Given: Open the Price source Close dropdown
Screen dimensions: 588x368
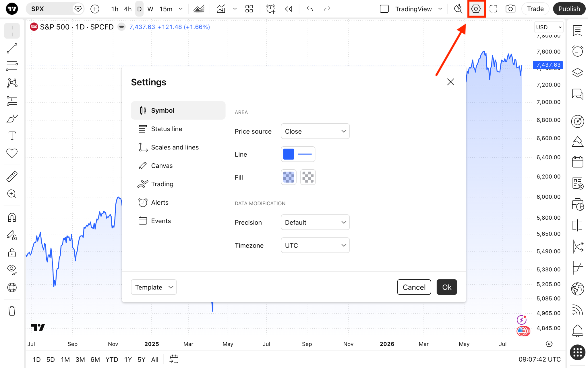Looking at the screenshot, I should pyautogui.click(x=315, y=131).
